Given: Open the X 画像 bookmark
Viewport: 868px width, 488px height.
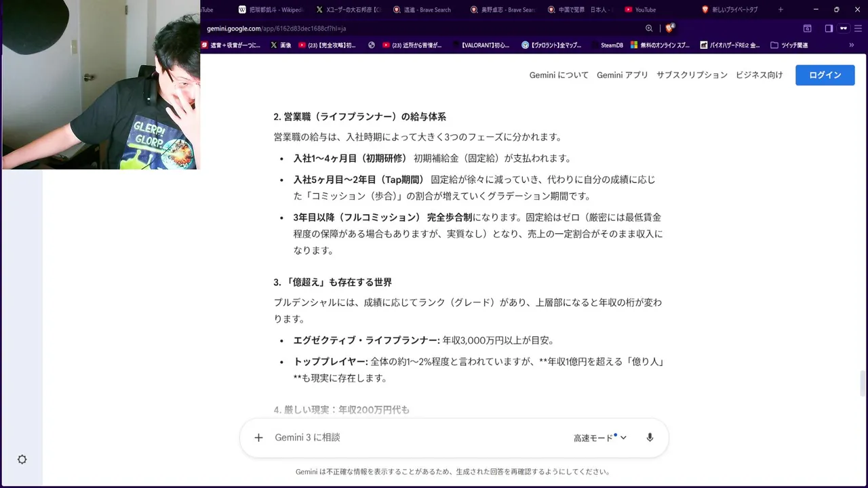Looking at the screenshot, I should (281, 45).
